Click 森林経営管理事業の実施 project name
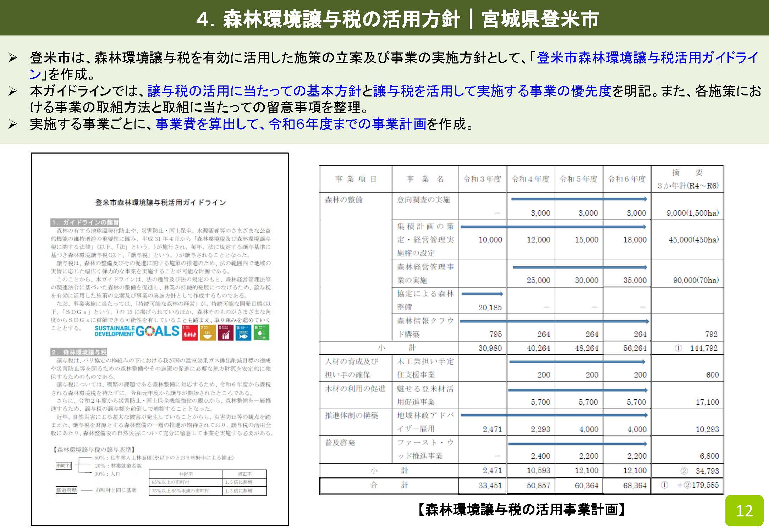The height and width of the screenshot is (532, 769). (x=425, y=273)
